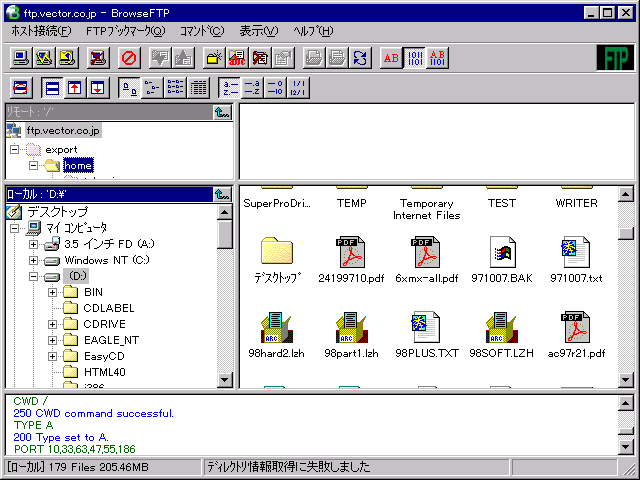This screenshot has height=480, width=640.
Task: Open the コマンド(C) menu
Action: tap(202, 31)
